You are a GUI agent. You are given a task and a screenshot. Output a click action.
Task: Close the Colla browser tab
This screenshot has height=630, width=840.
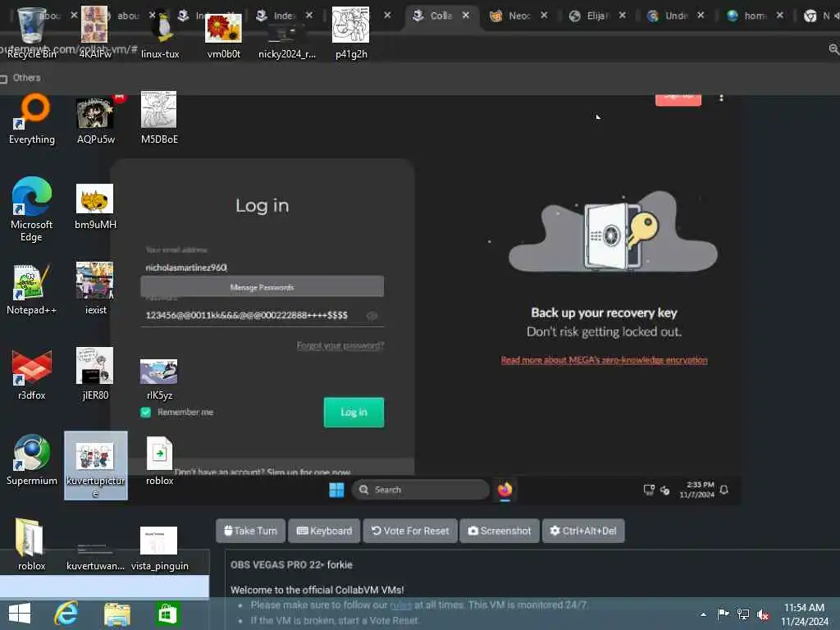click(x=466, y=16)
